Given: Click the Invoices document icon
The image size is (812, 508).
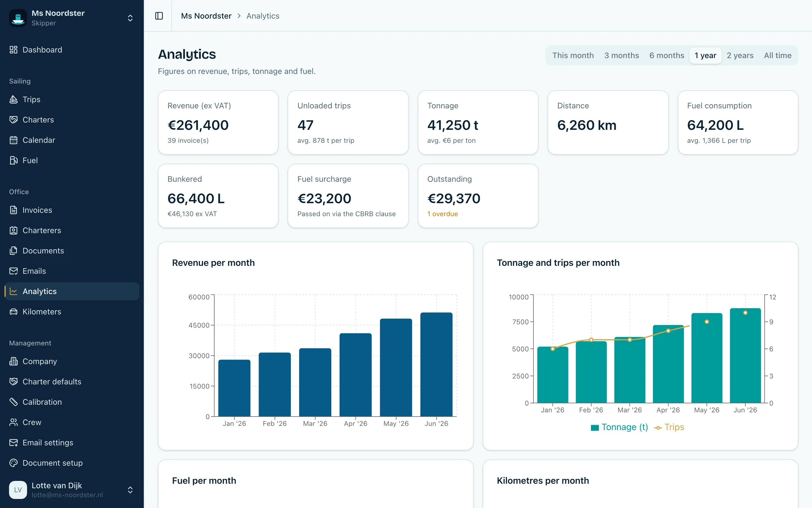Looking at the screenshot, I should [14, 210].
